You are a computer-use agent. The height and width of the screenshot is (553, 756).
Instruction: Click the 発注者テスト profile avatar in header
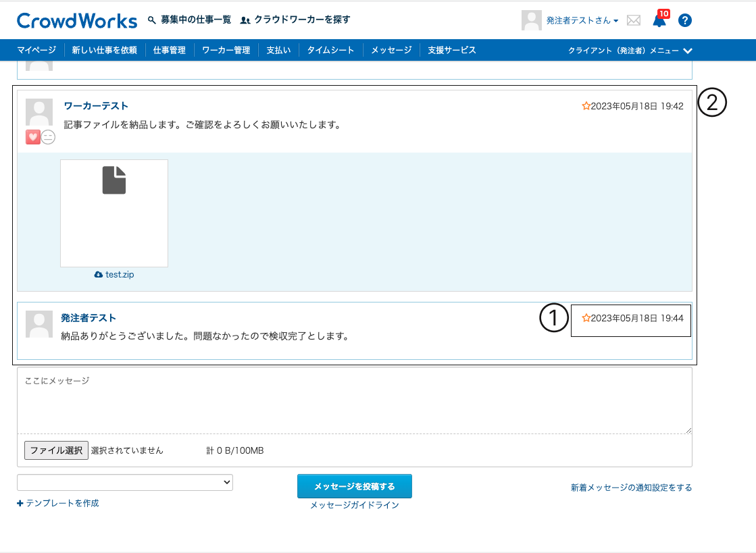point(531,20)
